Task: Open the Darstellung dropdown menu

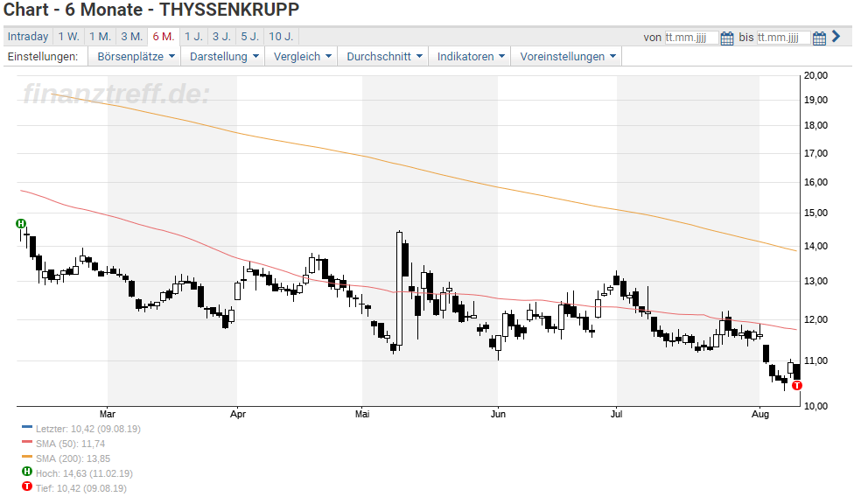Action: click(x=223, y=57)
